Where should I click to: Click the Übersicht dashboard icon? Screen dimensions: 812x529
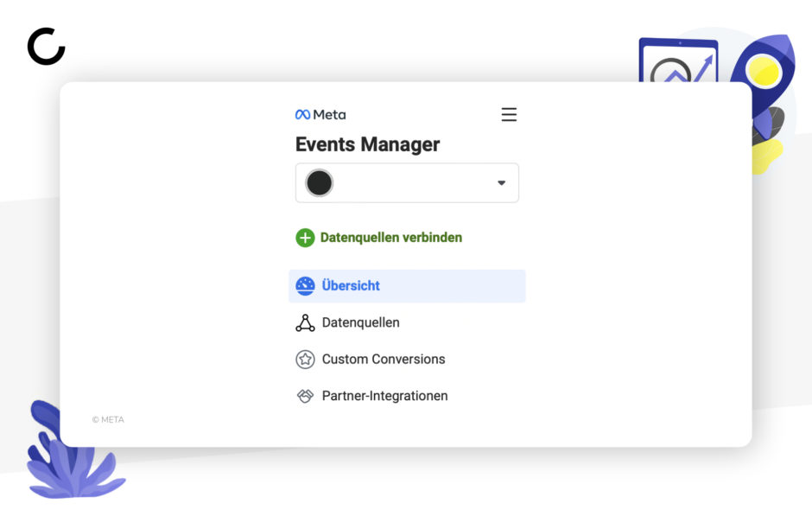(x=305, y=286)
